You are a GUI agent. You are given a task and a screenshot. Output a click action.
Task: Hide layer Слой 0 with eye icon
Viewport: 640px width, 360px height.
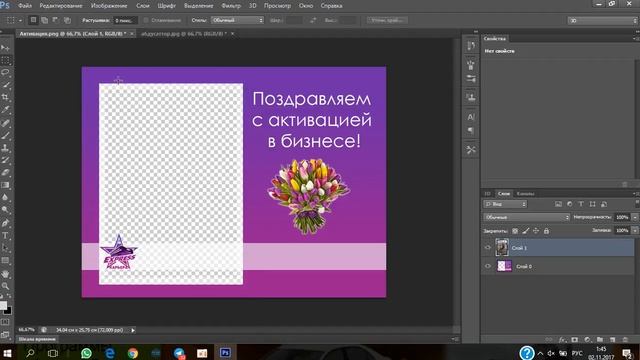pos(488,266)
